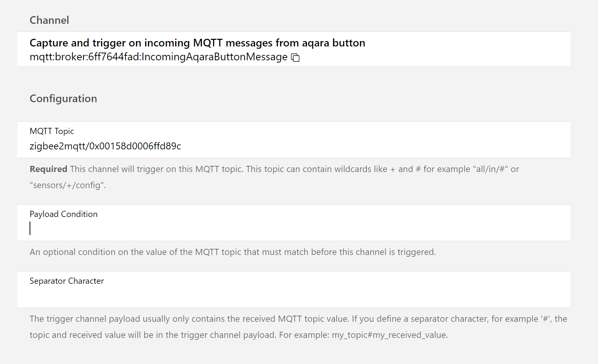The height and width of the screenshot is (364, 598).
Task: Click the Payload Condition label
Action: [x=63, y=214]
